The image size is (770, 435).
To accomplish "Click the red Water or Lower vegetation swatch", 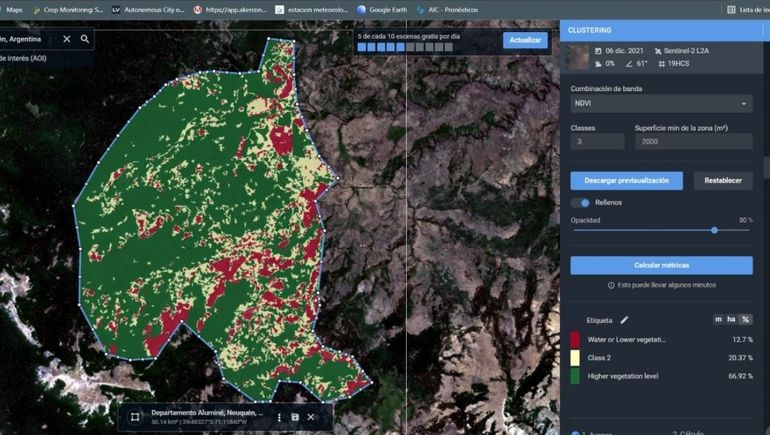I will 576,340.
